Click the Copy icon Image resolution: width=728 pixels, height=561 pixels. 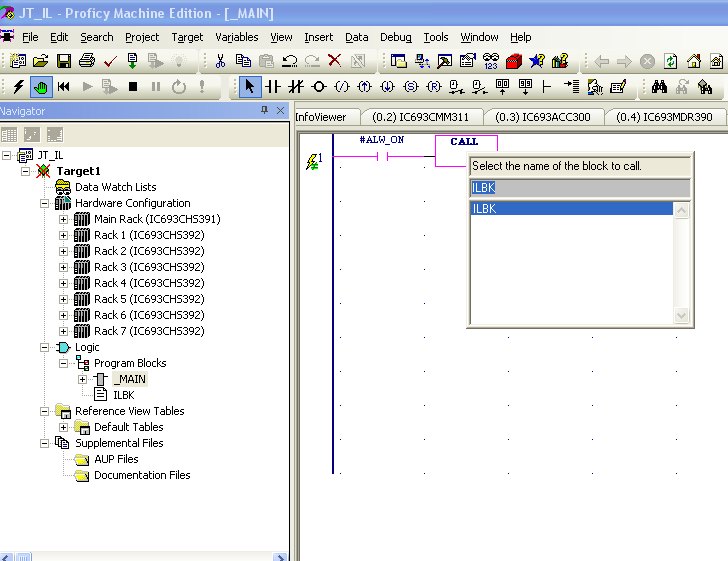243,61
